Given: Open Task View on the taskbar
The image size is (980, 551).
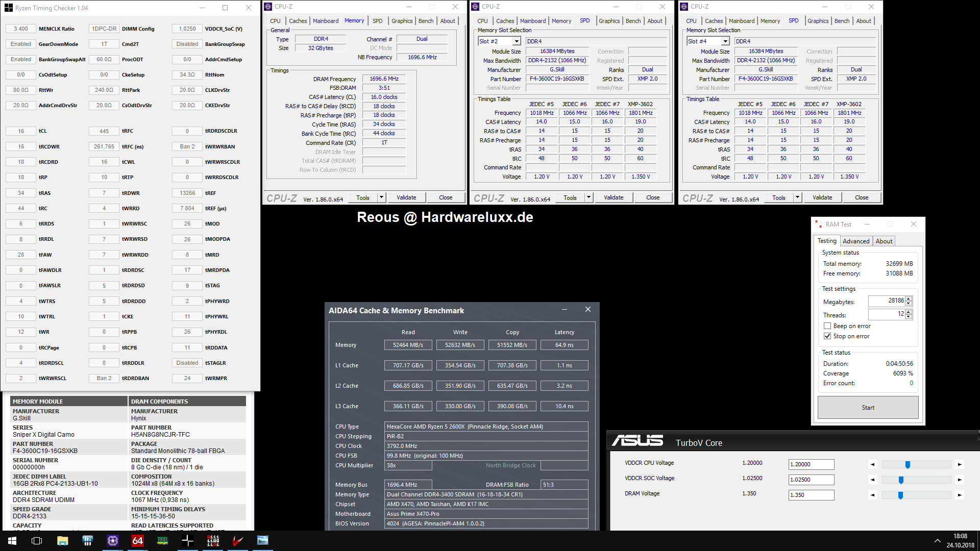Looking at the screenshot, I should click(x=37, y=541).
